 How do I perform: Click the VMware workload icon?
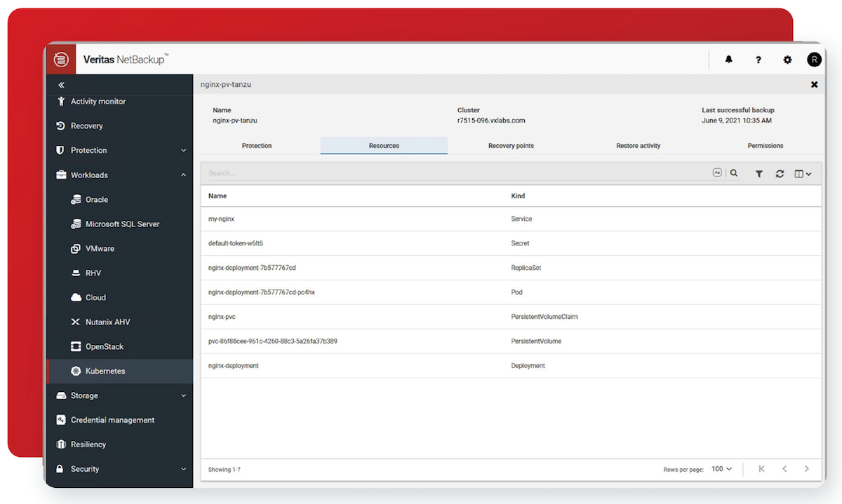[76, 249]
